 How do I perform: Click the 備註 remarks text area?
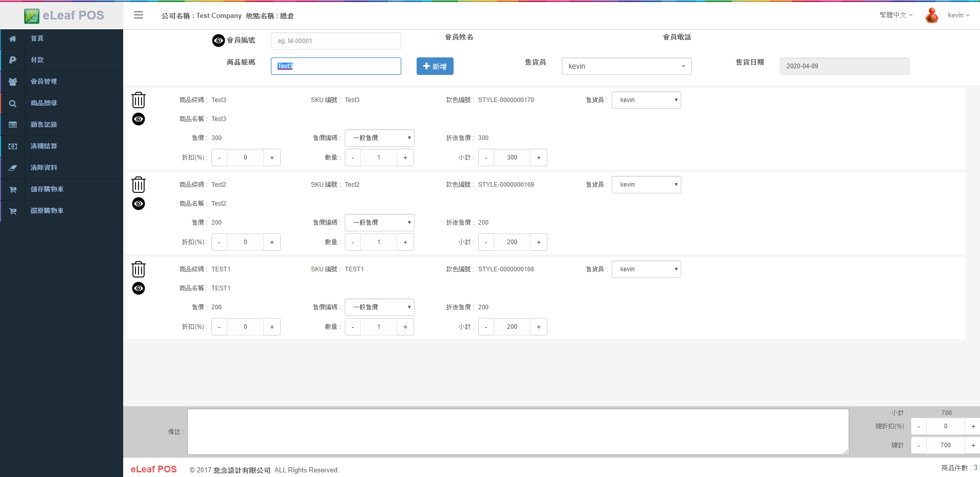point(517,431)
